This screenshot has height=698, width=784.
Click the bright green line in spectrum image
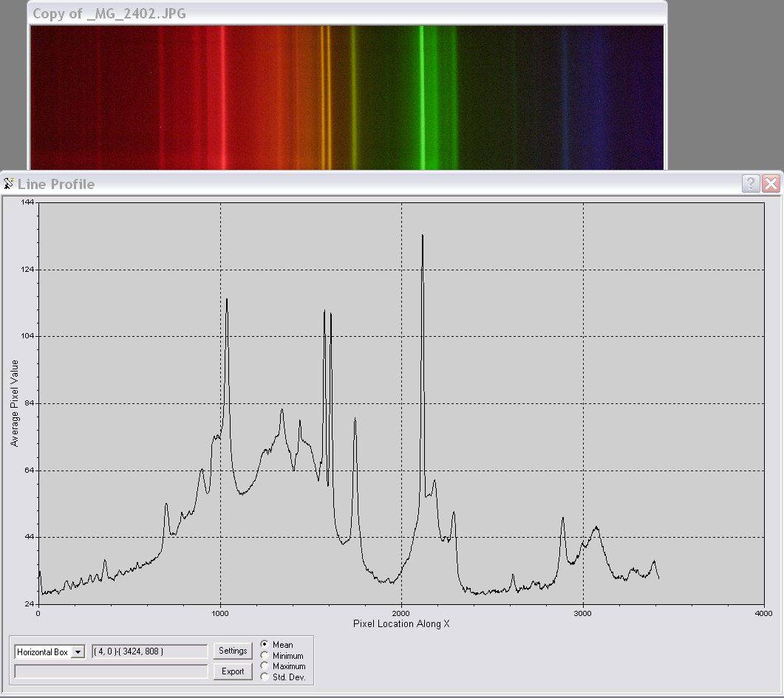pos(422,96)
